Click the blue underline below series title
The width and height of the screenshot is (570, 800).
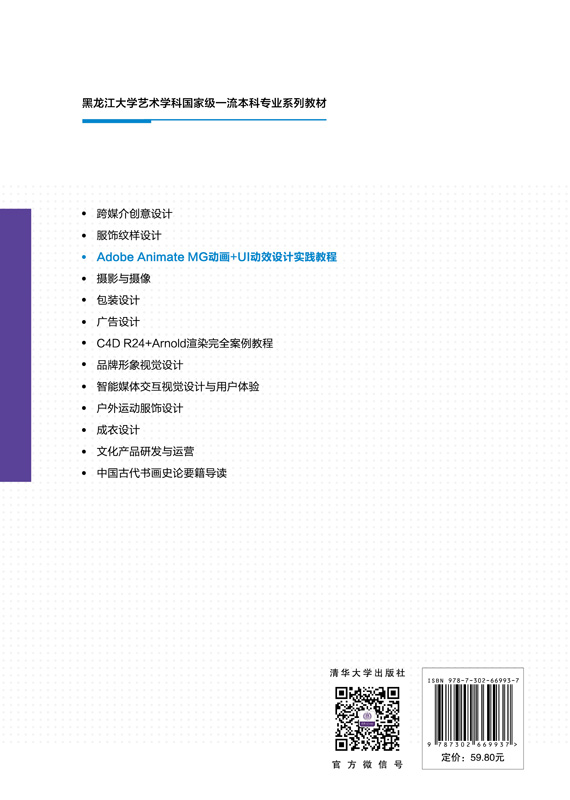coord(204,121)
